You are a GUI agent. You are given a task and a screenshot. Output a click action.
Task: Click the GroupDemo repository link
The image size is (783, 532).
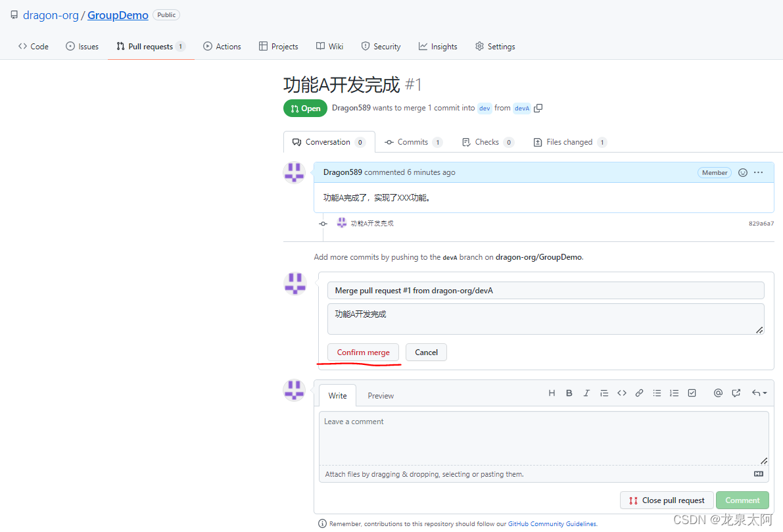point(118,16)
